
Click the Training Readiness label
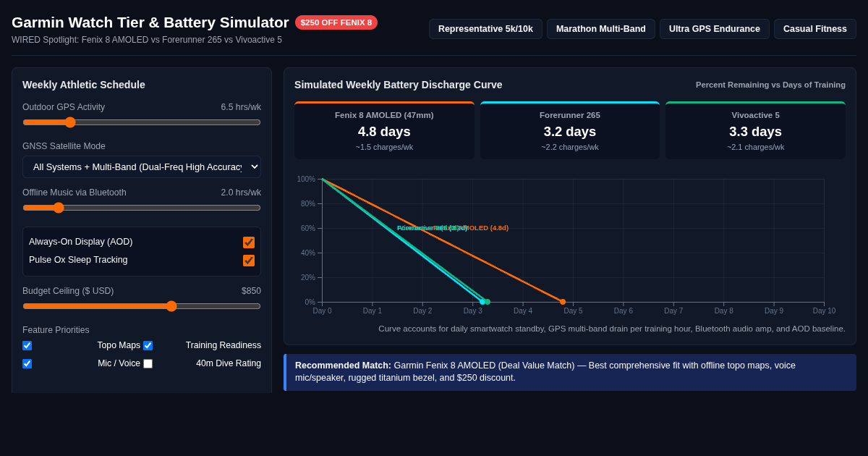[x=224, y=345]
